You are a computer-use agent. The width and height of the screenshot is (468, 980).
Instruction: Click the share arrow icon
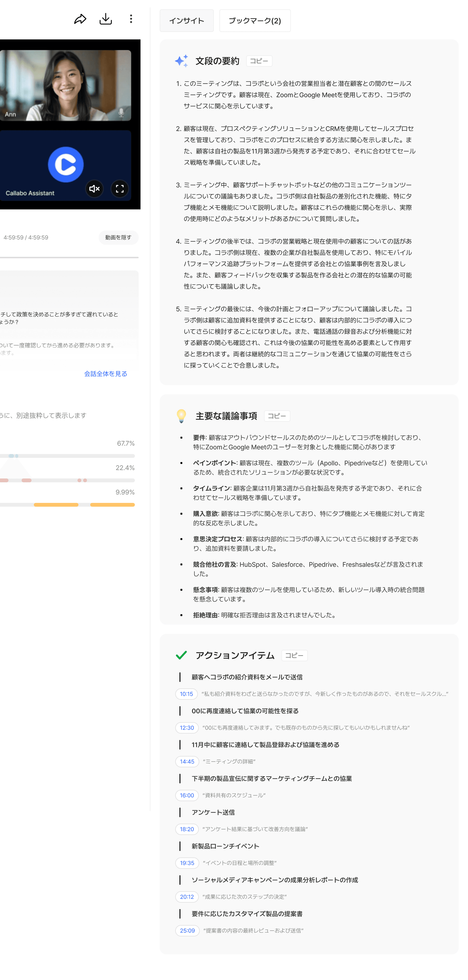[x=80, y=19]
